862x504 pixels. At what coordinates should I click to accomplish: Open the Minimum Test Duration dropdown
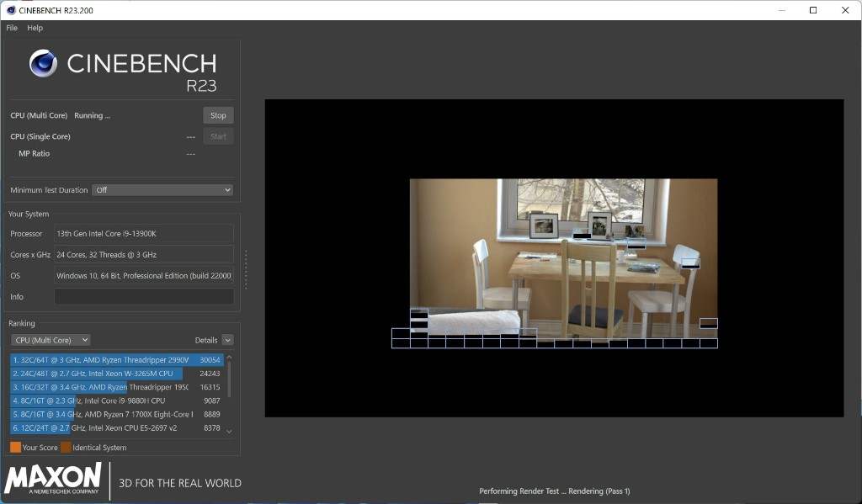click(162, 190)
